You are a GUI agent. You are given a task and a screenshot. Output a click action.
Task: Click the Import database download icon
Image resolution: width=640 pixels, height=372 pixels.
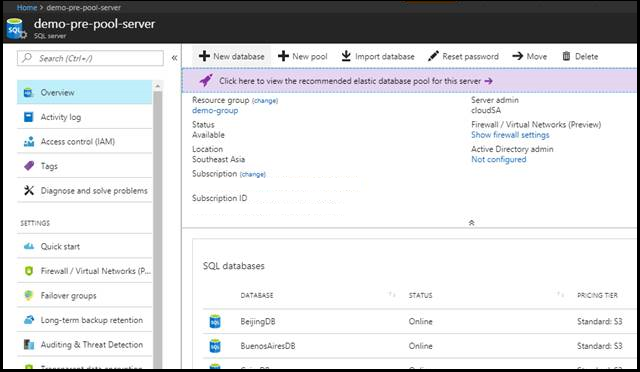tap(346, 56)
